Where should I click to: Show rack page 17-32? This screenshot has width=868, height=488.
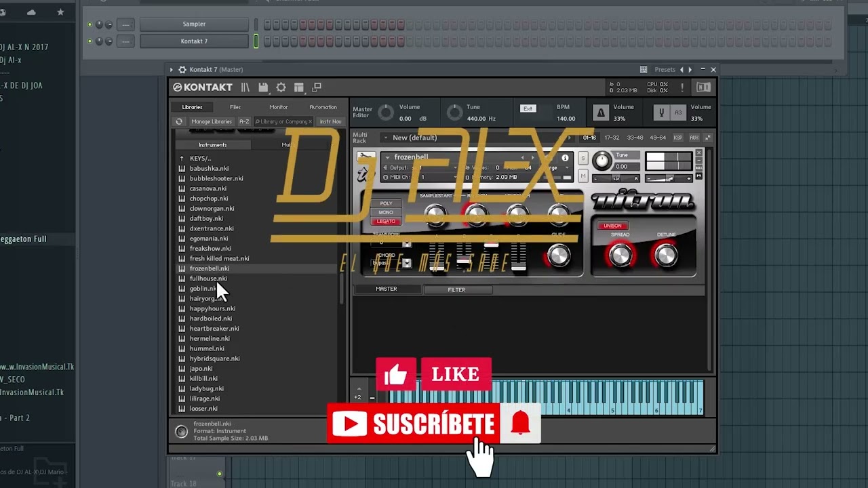click(x=612, y=138)
